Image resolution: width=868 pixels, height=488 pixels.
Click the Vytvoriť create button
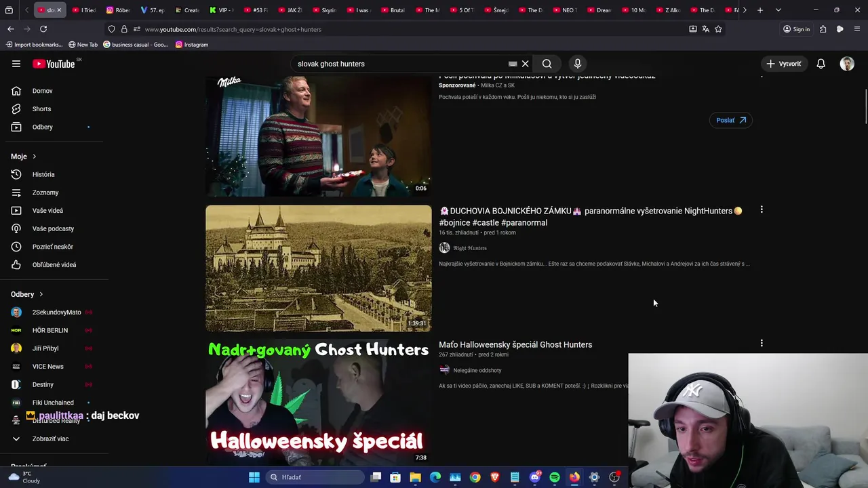tap(784, 64)
